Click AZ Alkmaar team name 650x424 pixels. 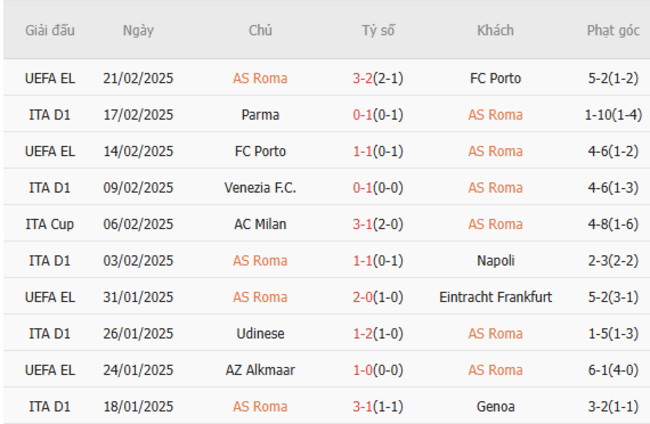tap(260, 370)
